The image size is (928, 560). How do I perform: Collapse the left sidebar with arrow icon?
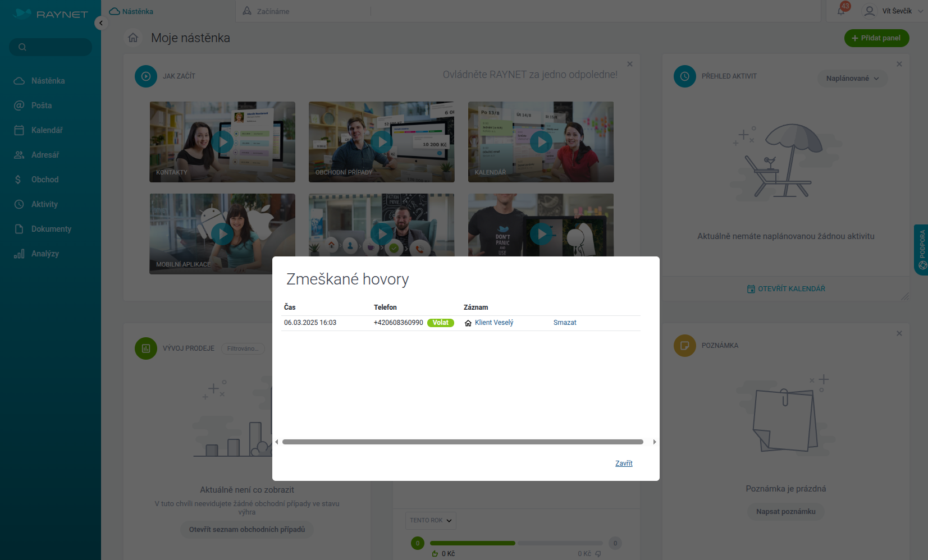(101, 23)
